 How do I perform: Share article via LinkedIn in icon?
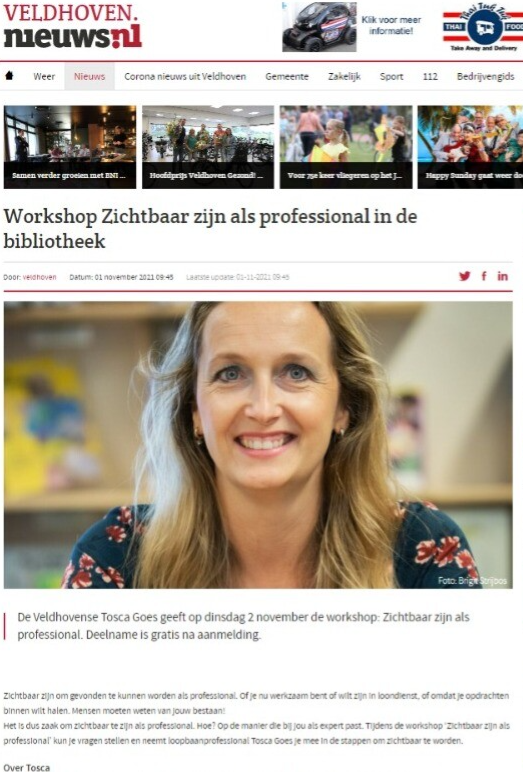tap(502, 276)
